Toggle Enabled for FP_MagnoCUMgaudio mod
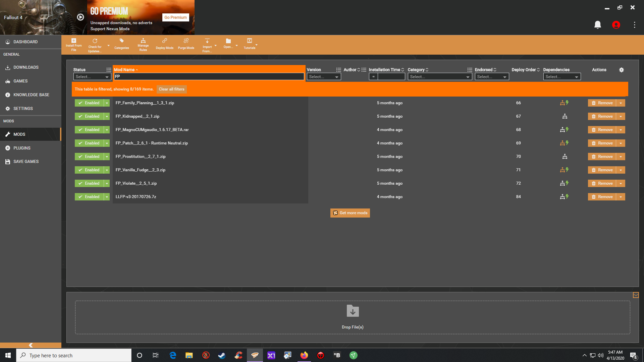This screenshot has height=362, width=644. coord(89,130)
